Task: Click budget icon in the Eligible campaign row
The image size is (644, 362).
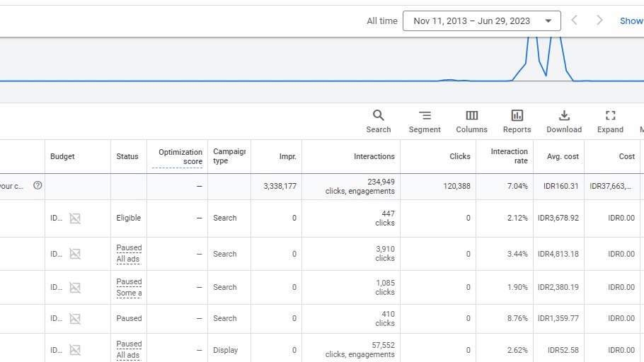Action: point(75,218)
